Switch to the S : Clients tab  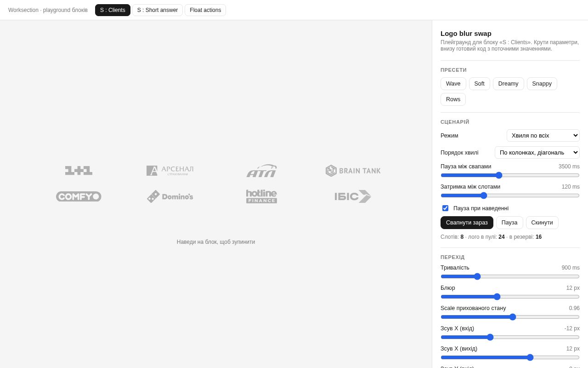point(113,10)
